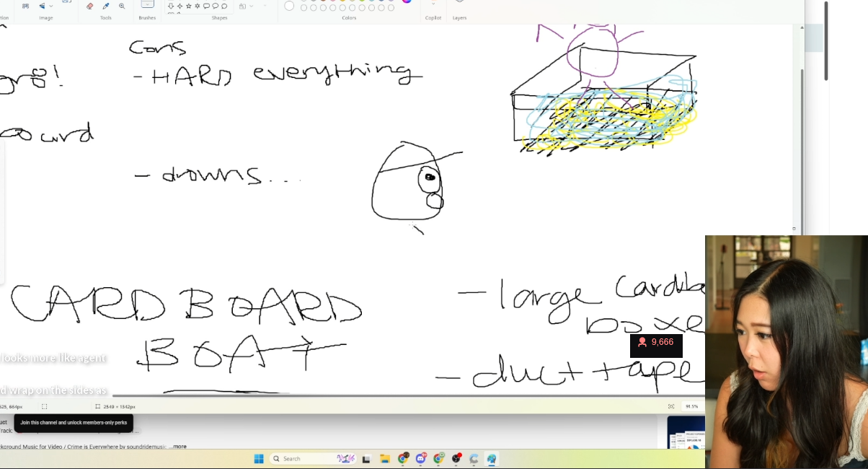The width and height of the screenshot is (868, 469).
Task: Open Task View from the taskbar
Action: point(366,459)
